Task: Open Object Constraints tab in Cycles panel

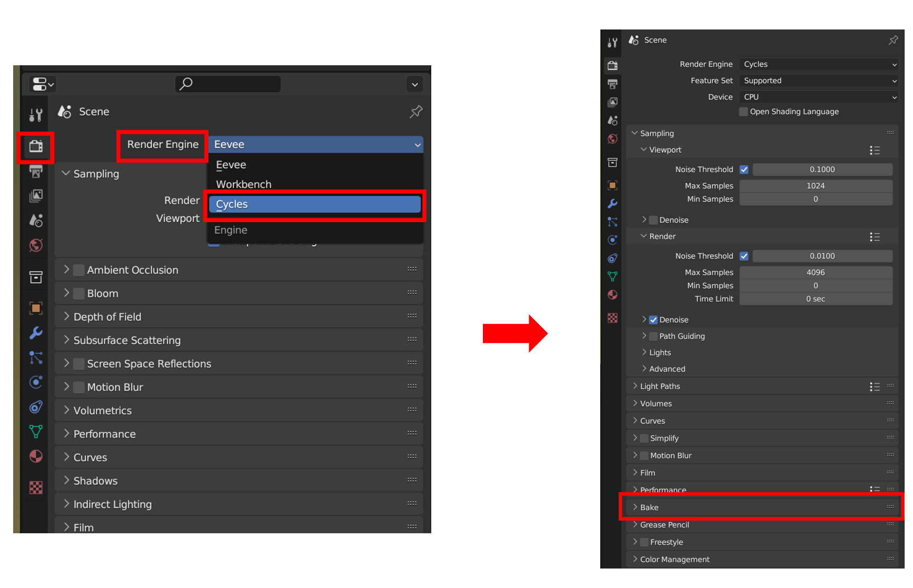Action: coord(612,258)
